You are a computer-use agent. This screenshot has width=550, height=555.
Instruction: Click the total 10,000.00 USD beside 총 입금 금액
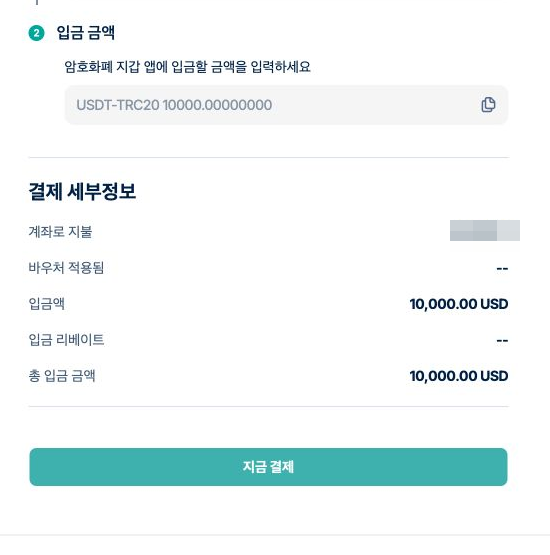[459, 376]
